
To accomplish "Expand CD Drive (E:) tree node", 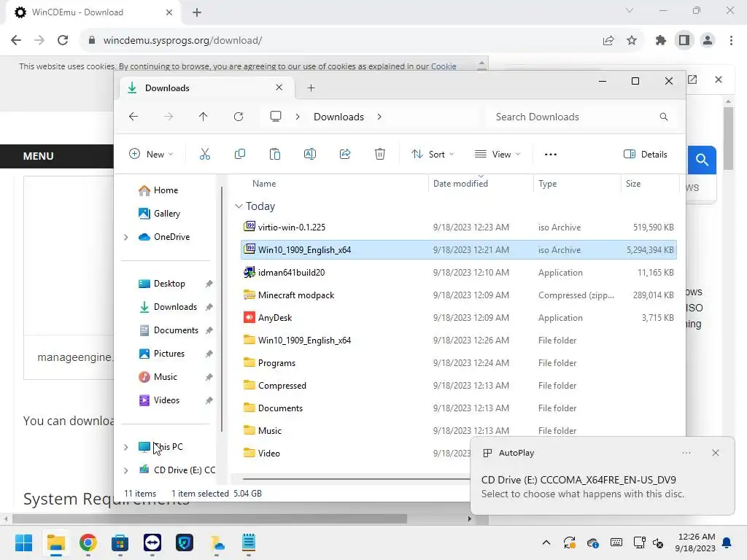I will [x=125, y=470].
